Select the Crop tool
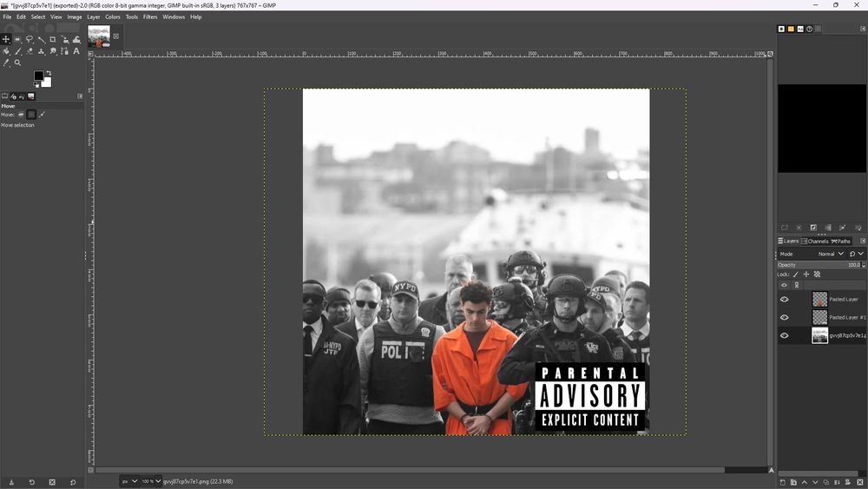 (x=53, y=39)
